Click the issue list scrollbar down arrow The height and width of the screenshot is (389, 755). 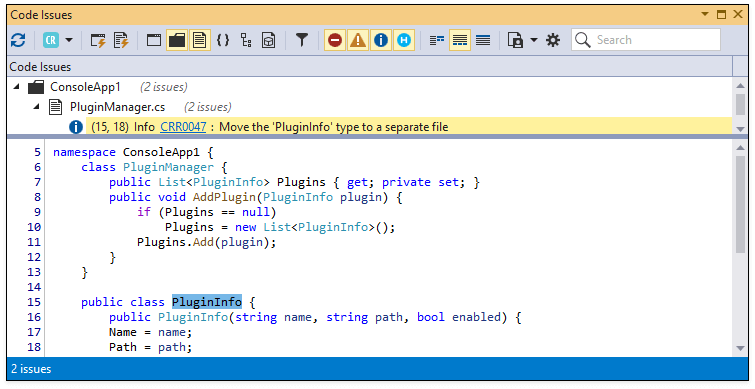click(741, 129)
